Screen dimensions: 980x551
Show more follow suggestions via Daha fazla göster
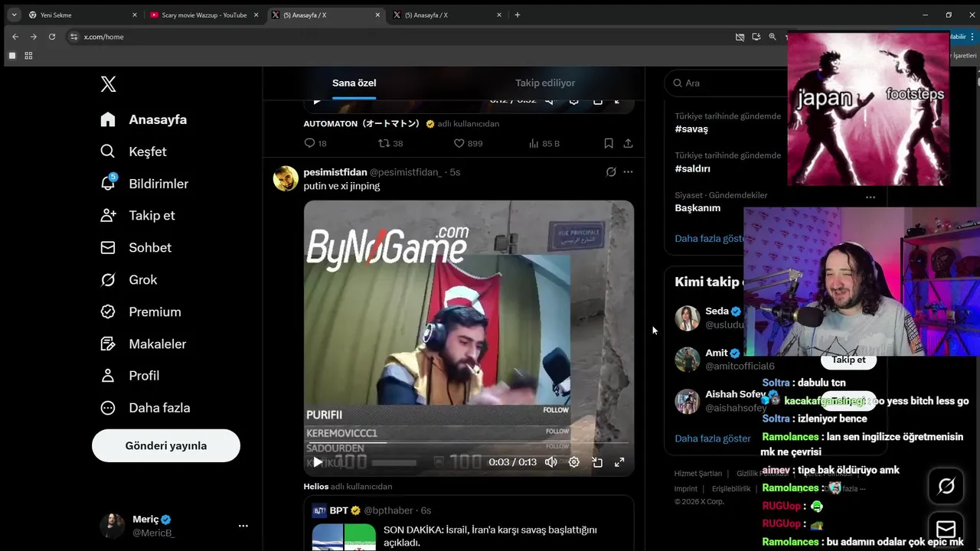(712, 439)
